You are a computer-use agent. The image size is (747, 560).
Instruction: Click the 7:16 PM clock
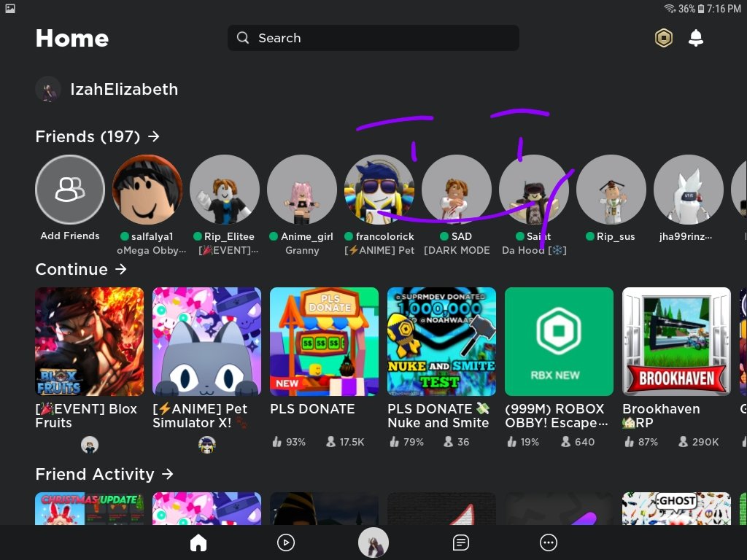point(724,9)
